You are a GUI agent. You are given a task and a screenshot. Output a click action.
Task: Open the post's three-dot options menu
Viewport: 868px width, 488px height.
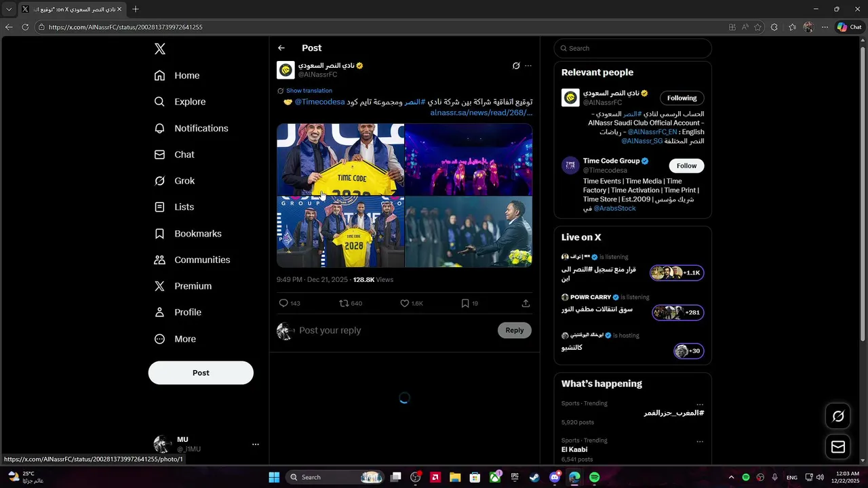tap(528, 66)
